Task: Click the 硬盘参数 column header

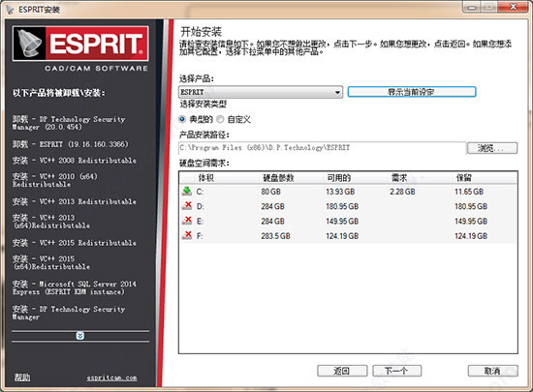Action: coord(278,177)
